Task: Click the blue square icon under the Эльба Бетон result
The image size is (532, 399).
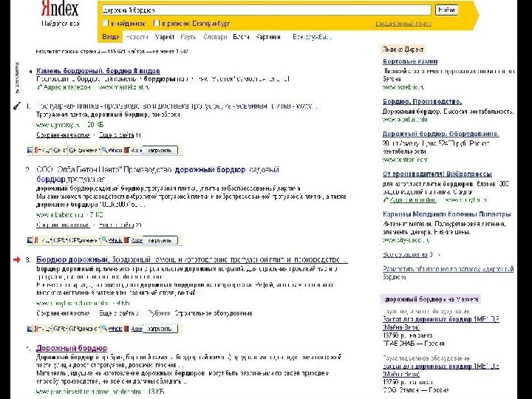Action: [x=30, y=240]
